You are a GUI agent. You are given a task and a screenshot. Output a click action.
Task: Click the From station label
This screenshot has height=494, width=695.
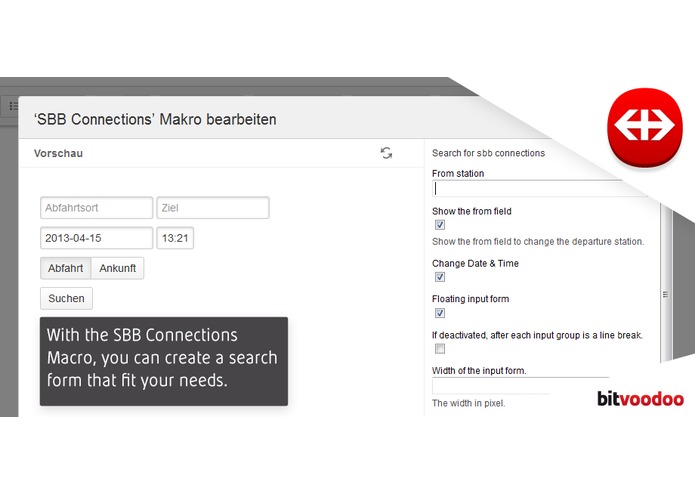pyautogui.click(x=458, y=173)
